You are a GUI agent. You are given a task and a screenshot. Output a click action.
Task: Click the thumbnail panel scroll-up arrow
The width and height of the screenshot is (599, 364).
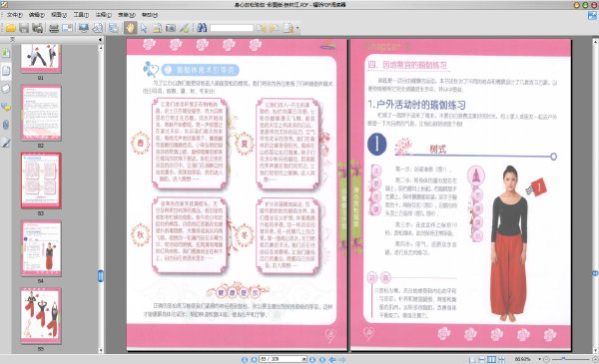click(101, 48)
